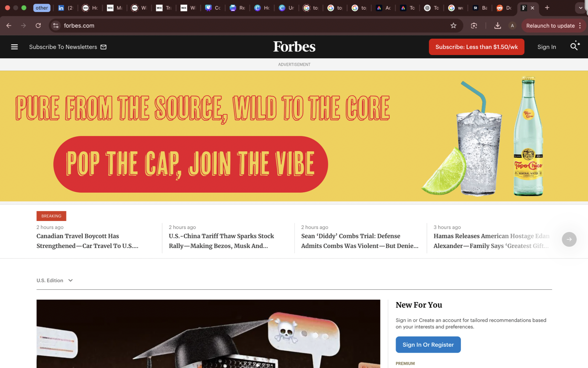Advance breaking news carousel with arrow button
The image size is (588, 368).
tap(569, 239)
